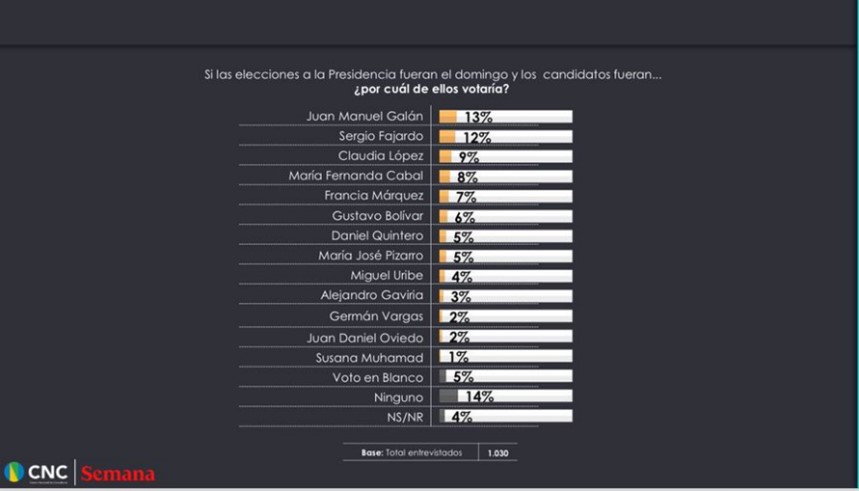The height and width of the screenshot is (491, 859).
Task: Click Juan Manuel Galán's 13% orange bar
Action: 448,117
